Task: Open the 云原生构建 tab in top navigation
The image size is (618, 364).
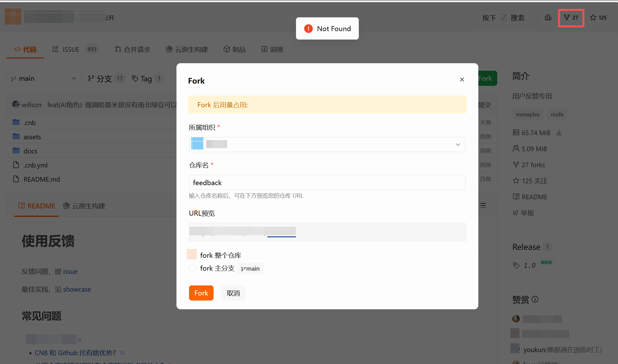Action: pyautogui.click(x=187, y=49)
